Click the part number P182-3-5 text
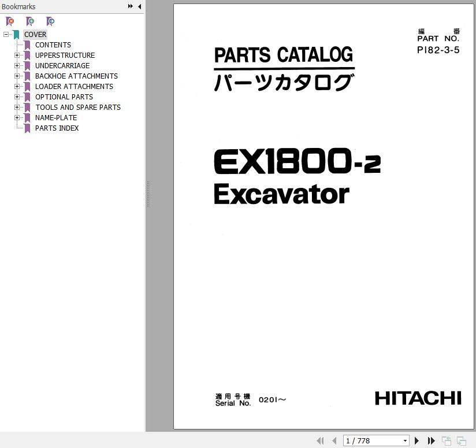 click(x=438, y=50)
